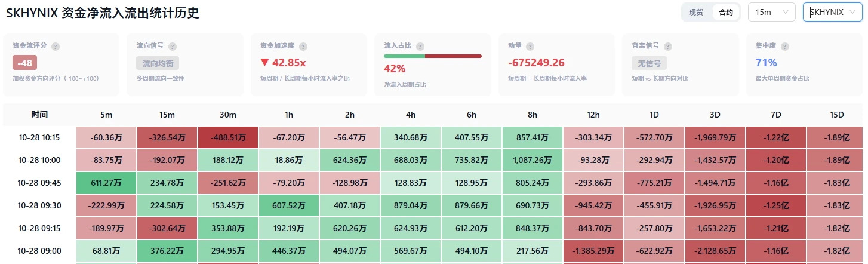Click the 1h column header
This screenshot has height=264, width=868.
[x=289, y=115]
